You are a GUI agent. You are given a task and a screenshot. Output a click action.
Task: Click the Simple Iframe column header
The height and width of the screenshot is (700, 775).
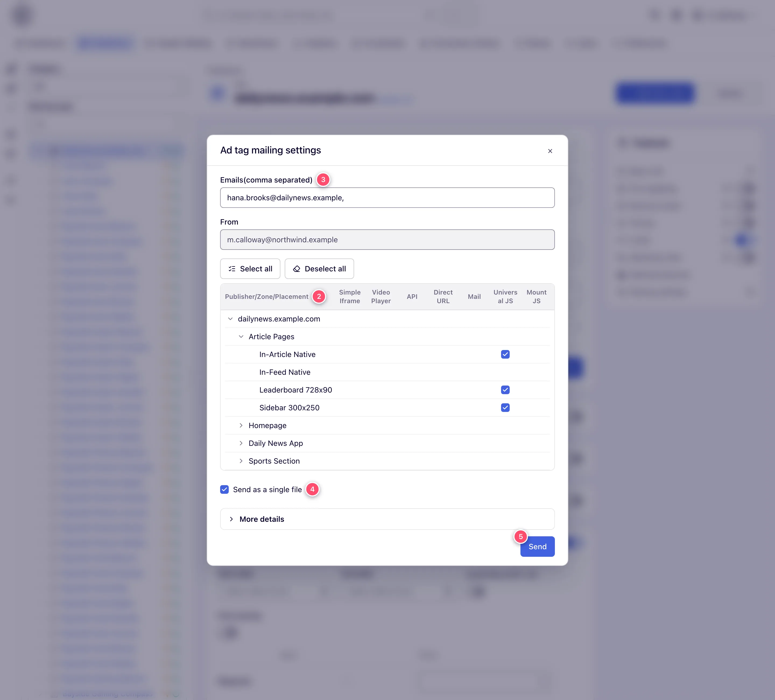(350, 296)
